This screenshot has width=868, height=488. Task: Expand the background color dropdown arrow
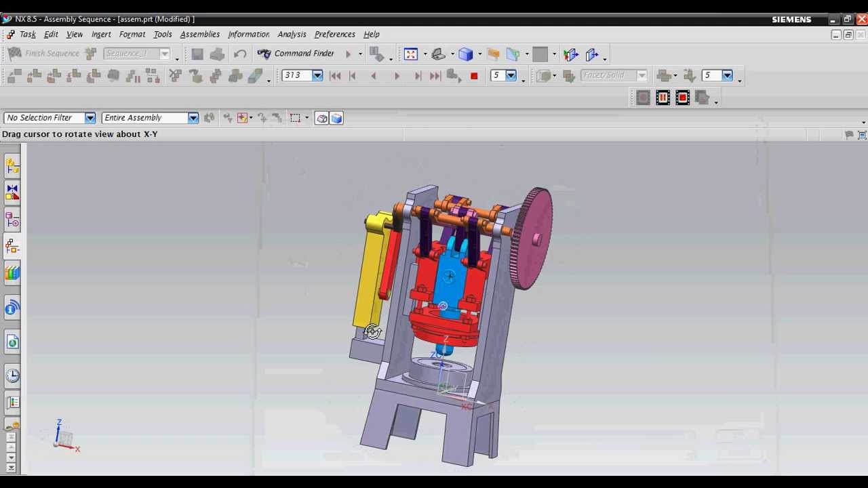554,54
